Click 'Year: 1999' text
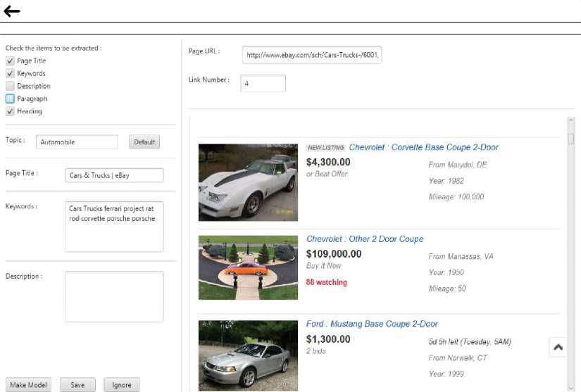Viewport: 581px width, 392px height. point(446,374)
